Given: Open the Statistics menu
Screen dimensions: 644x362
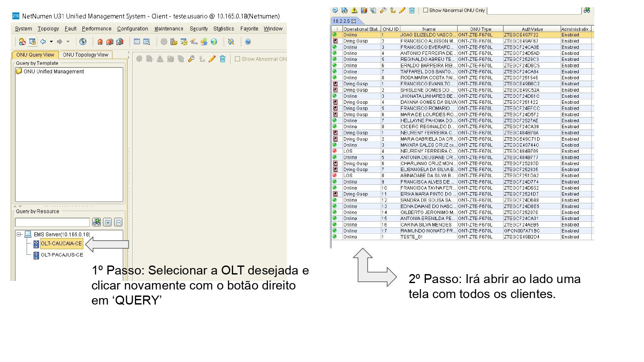Looking at the screenshot, I should pos(224,29).
